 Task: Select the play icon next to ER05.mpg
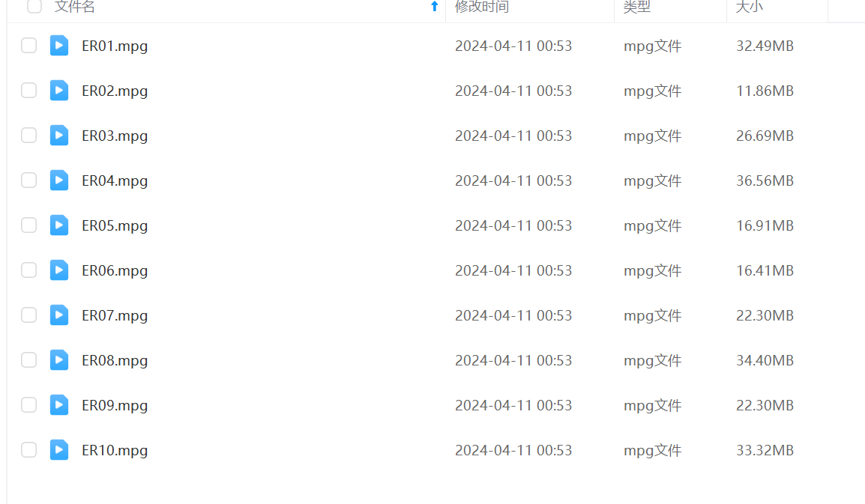coord(59,225)
